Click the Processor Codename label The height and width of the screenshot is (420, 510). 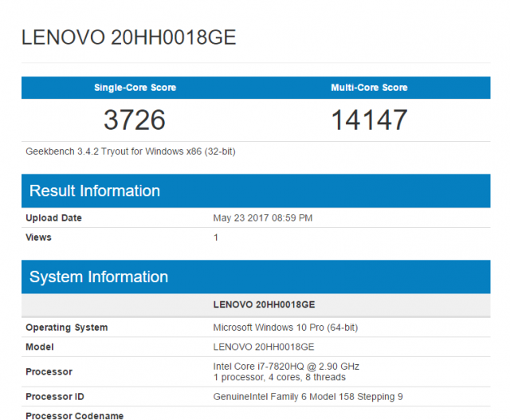(74, 416)
